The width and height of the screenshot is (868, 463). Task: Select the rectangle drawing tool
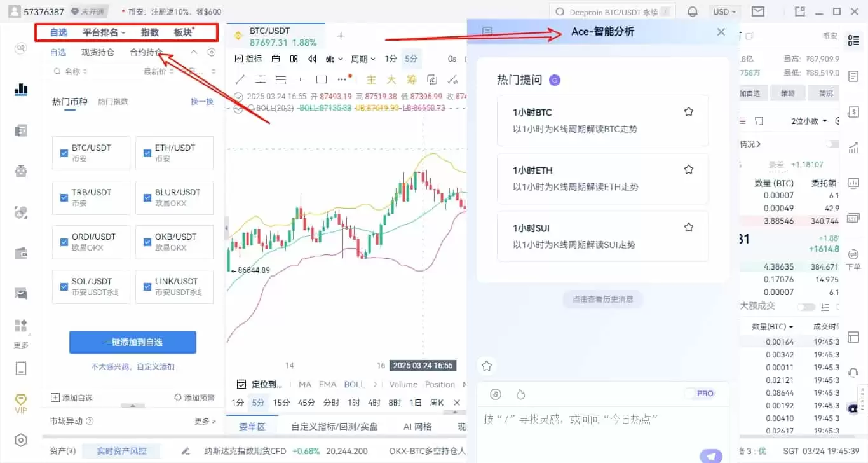click(322, 79)
